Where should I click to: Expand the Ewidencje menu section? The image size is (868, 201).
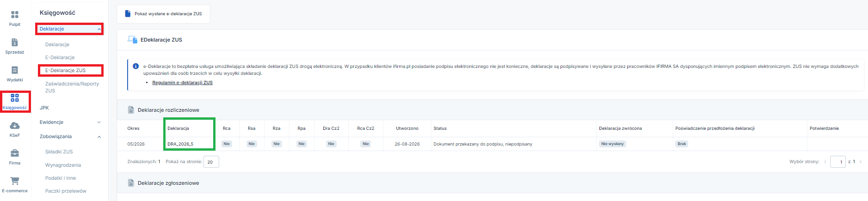click(99, 122)
